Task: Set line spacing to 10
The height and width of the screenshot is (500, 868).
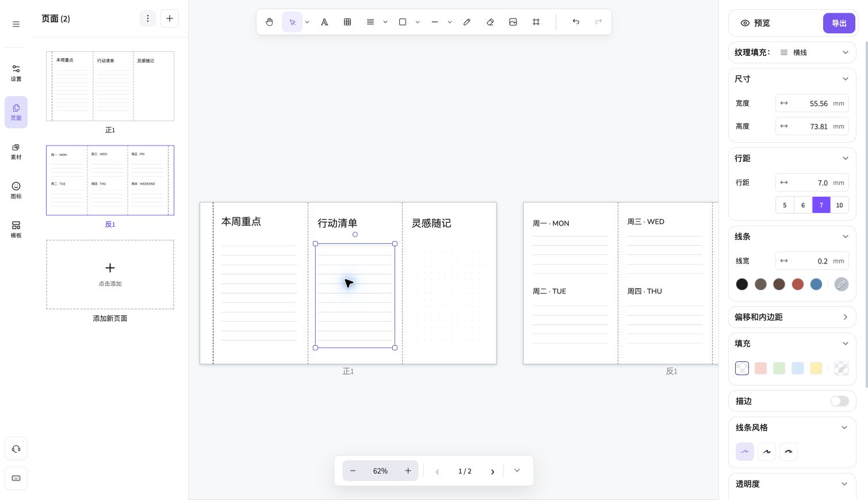Action: pyautogui.click(x=839, y=205)
